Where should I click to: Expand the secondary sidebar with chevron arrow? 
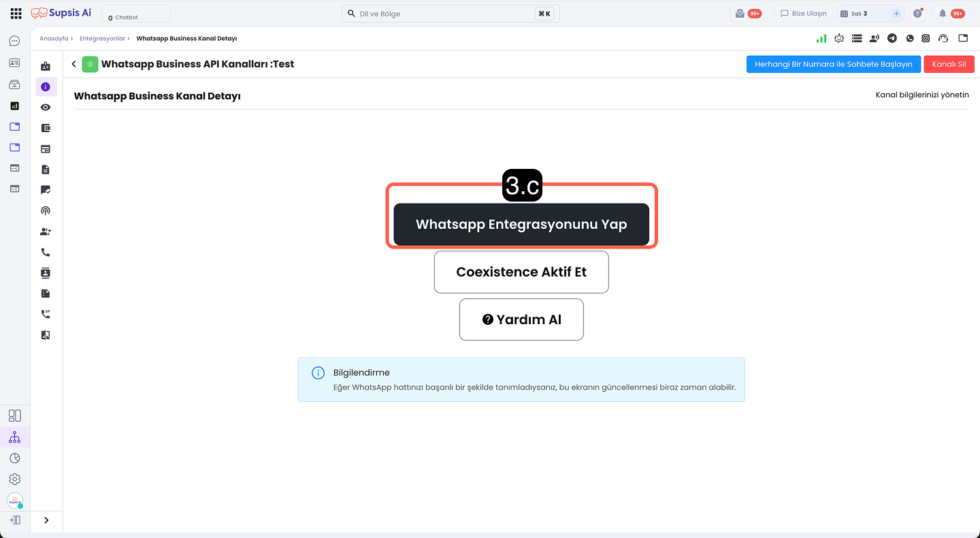(x=46, y=520)
